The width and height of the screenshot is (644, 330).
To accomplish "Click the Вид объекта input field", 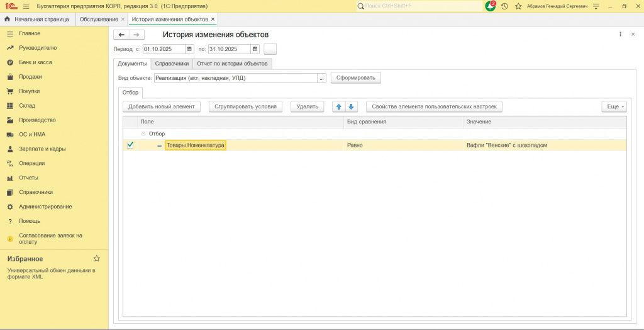I will pyautogui.click(x=236, y=77).
